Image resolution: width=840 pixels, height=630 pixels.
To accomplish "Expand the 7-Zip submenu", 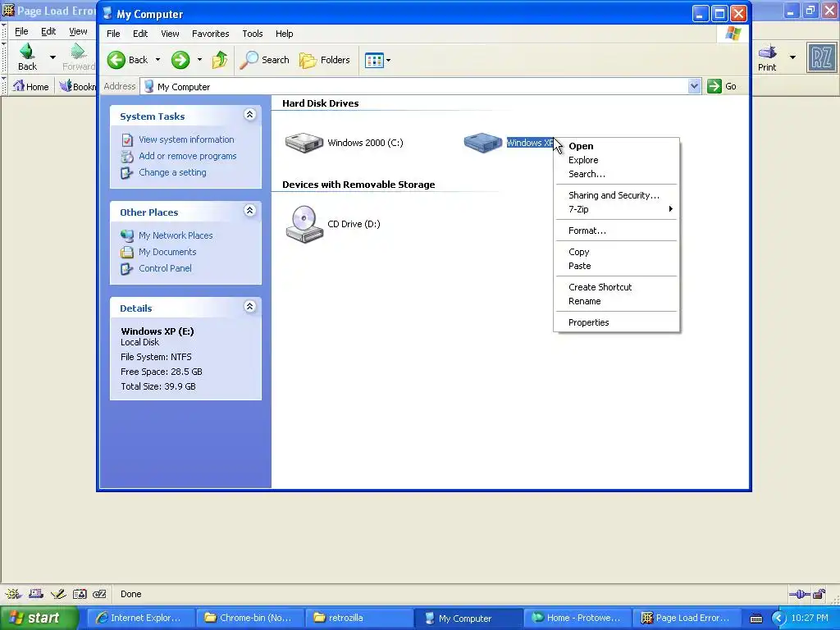I will click(x=617, y=209).
